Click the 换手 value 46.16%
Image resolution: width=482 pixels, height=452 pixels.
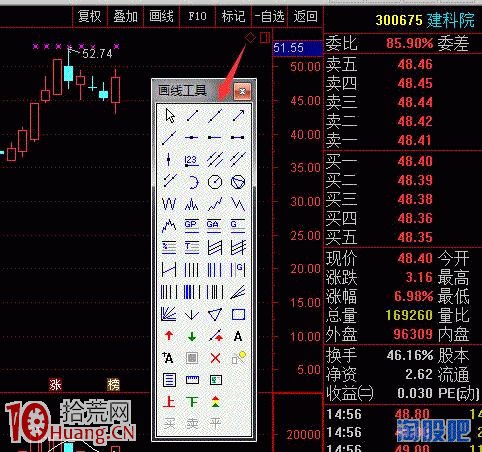tap(410, 355)
